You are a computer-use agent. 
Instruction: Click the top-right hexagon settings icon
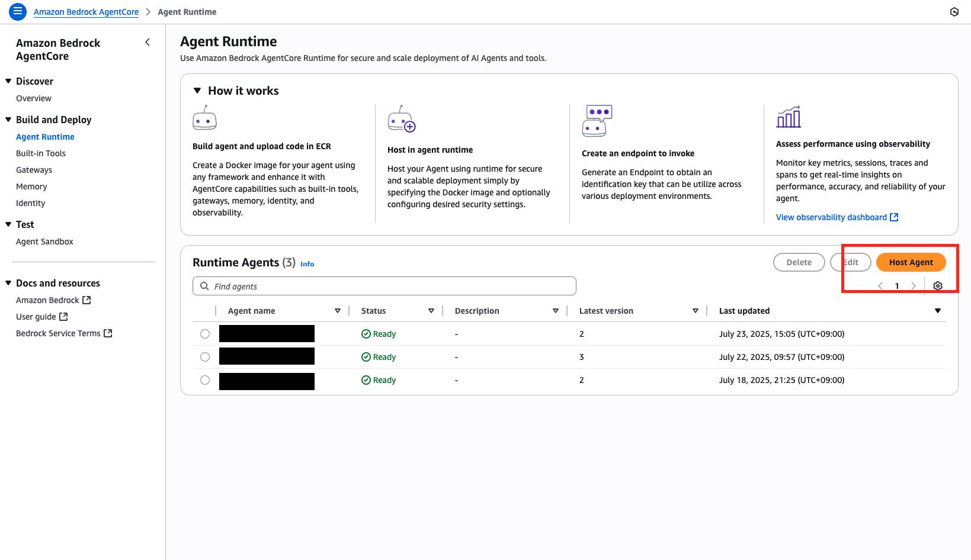pyautogui.click(x=954, y=12)
